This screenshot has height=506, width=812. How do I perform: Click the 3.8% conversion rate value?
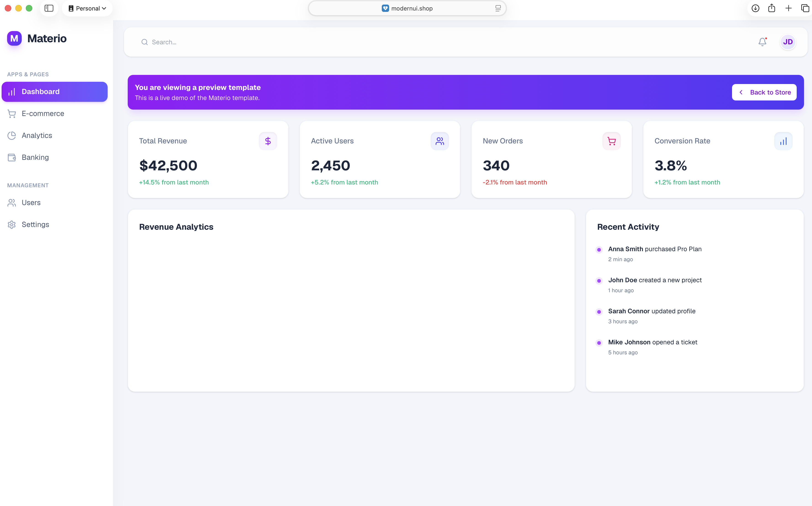[671, 166]
